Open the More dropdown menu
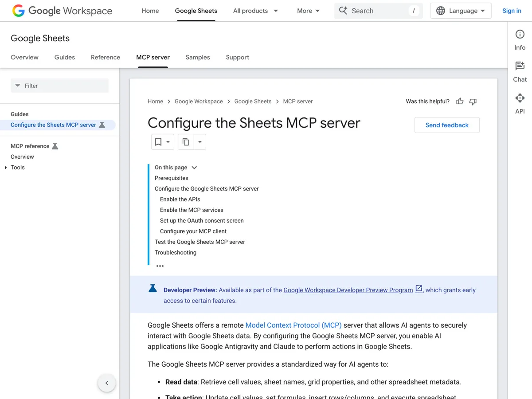The height and width of the screenshot is (399, 532). (x=309, y=11)
